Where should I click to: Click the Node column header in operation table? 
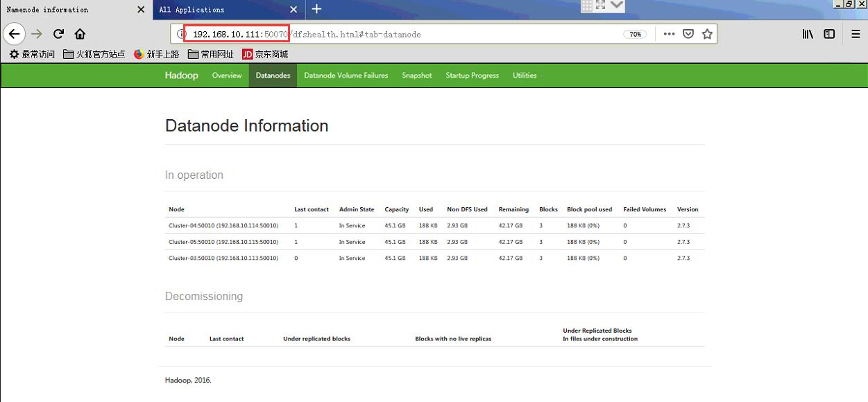[x=176, y=209]
